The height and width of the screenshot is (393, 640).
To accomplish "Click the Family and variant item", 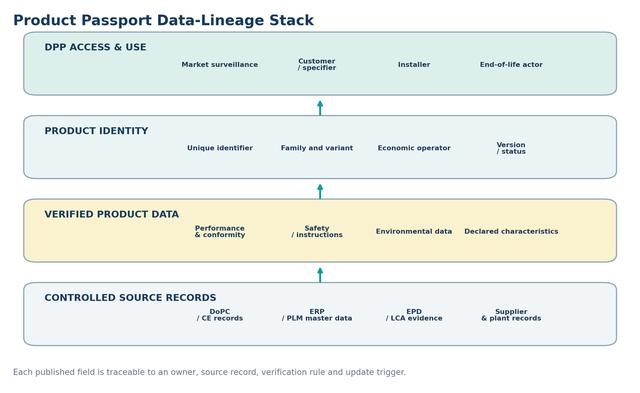I will coord(317,148).
